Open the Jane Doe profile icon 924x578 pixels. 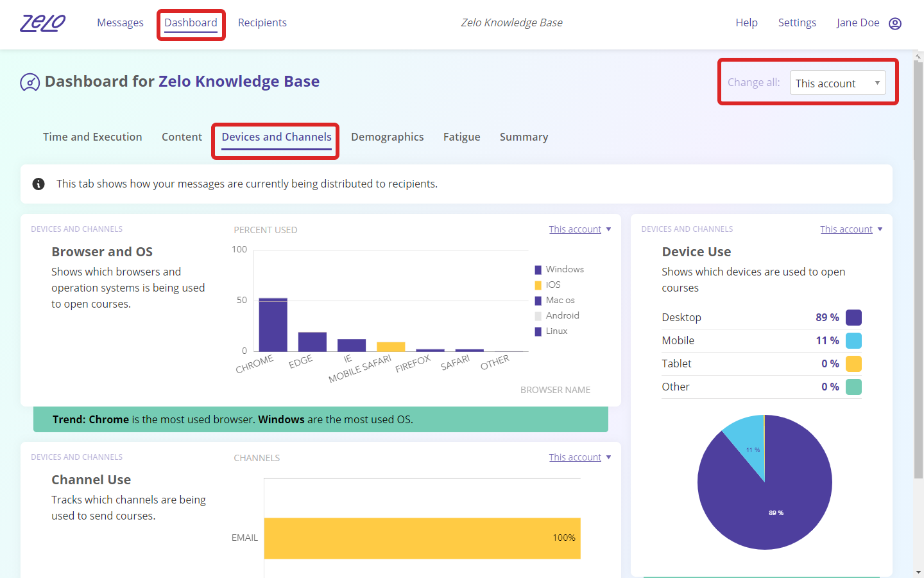point(895,24)
